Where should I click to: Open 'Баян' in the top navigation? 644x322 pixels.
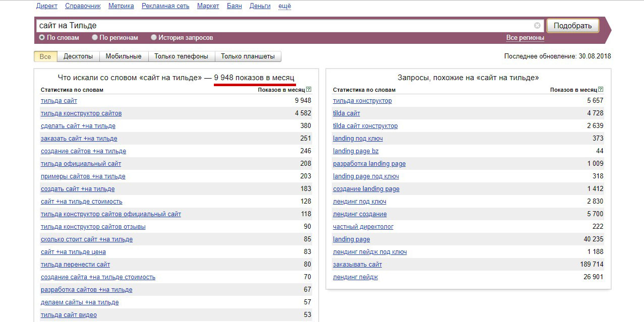[234, 6]
